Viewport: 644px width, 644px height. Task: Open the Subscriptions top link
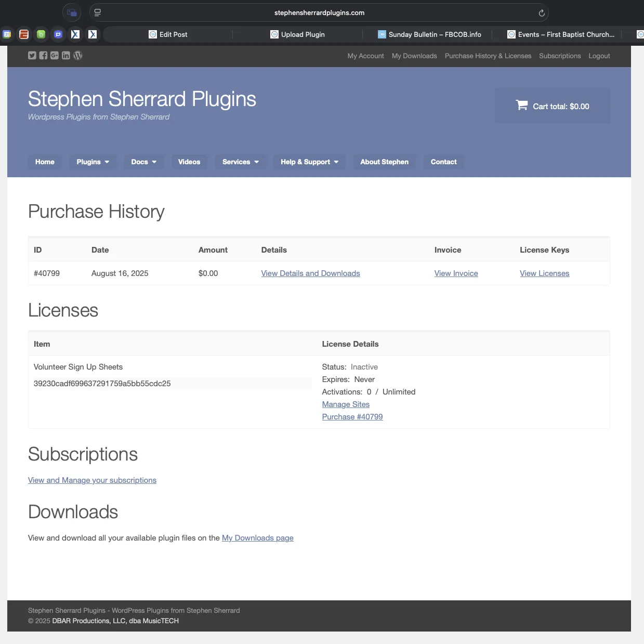click(560, 56)
